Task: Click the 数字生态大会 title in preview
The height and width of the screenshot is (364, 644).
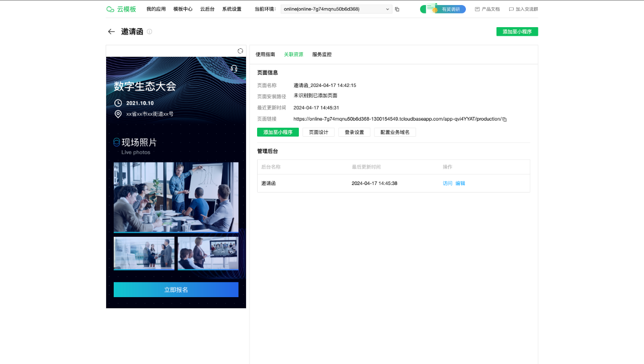Action: [145, 86]
